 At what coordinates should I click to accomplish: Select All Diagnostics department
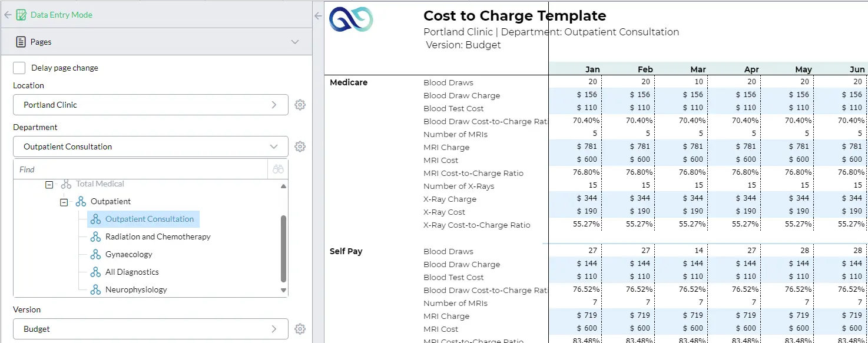(x=132, y=272)
